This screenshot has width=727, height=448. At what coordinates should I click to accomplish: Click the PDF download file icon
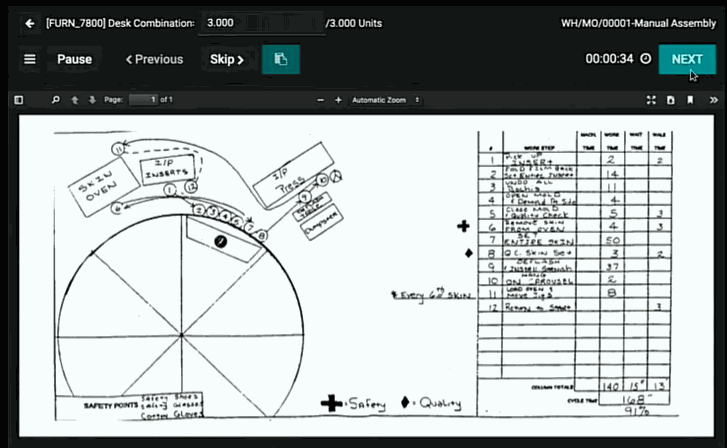(x=671, y=100)
